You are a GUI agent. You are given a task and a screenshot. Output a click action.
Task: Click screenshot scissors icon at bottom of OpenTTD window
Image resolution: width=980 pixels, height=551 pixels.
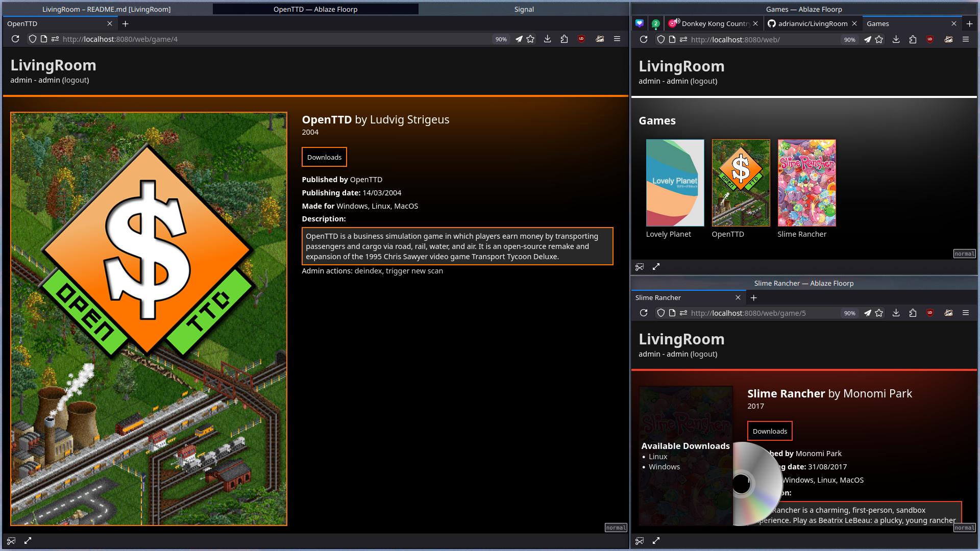coord(11,540)
